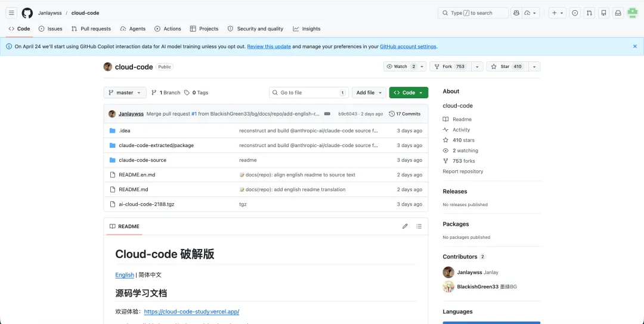Open cloud-code-study.vercel.app link
This screenshot has height=324, width=644.
(x=191, y=311)
